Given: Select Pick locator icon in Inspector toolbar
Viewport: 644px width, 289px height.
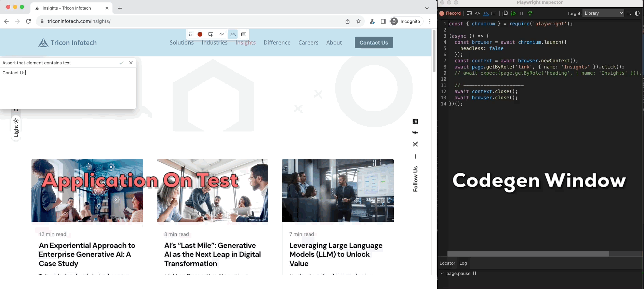Looking at the screenshot, I should click(469, 13).
